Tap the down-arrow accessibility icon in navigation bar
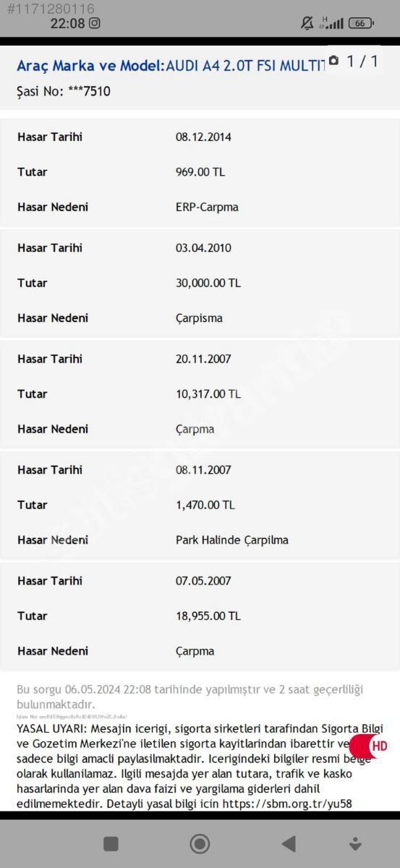The width and height of the screenshot is (400, 868). click(x=355, y=843)
